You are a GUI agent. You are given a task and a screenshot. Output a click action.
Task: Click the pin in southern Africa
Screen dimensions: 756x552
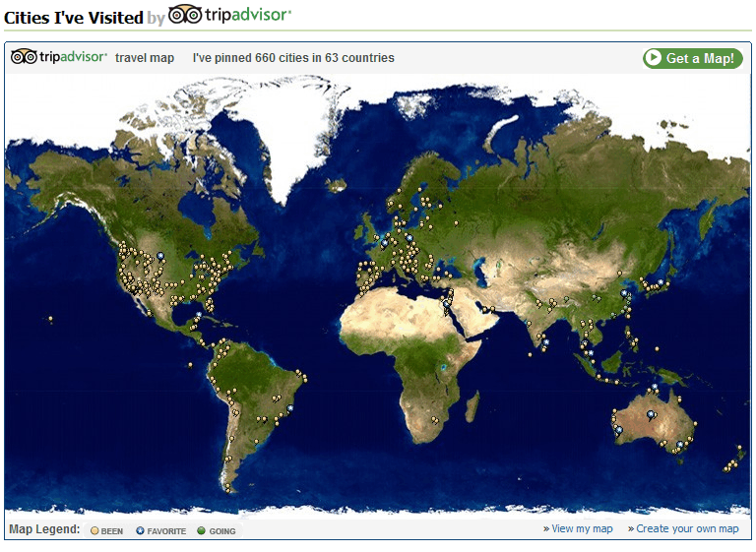[x=435, y=420]
